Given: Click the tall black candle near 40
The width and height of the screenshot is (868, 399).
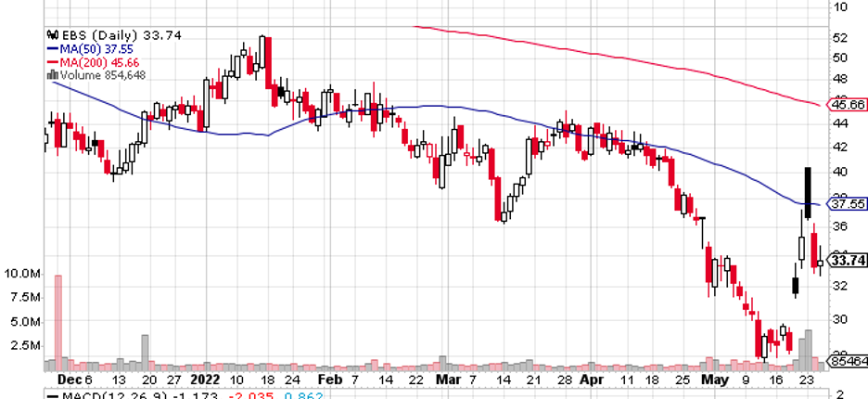Looking at the screenshot, I should [x=808, y=192].
